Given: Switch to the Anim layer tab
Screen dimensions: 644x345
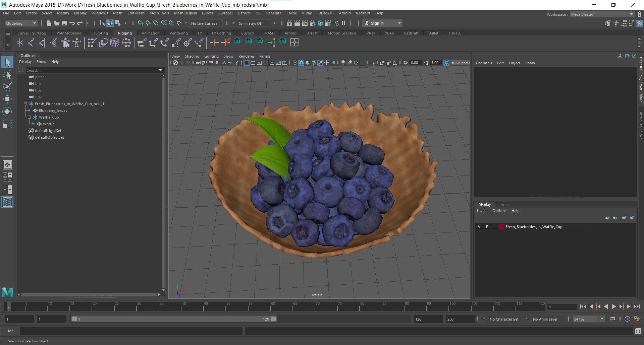Looking at the screenshot, I should (x=505, y=205).
